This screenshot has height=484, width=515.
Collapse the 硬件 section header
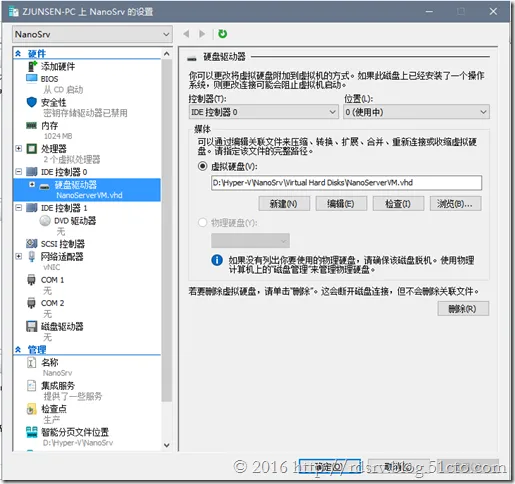coord(18,53)
